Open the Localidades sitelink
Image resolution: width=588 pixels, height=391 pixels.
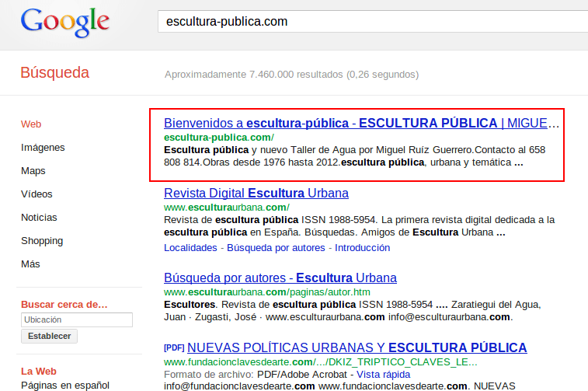pos(190,248)
